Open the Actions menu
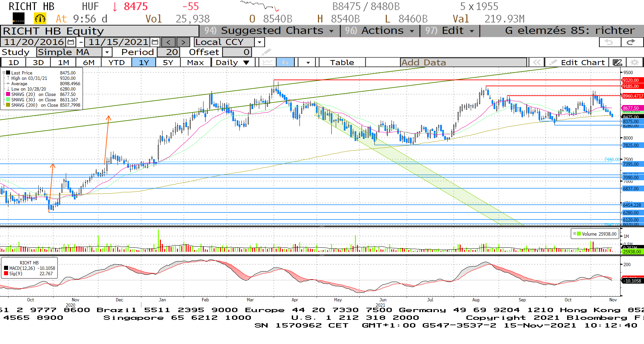Image resolution: width=644 pixels, height=344 pixels. tap(380, 31)
